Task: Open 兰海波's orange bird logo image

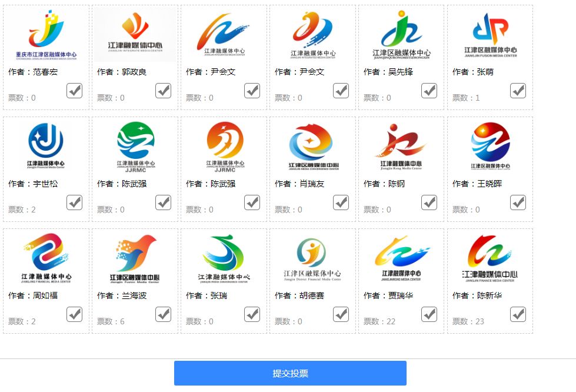Action: (x=135, y=258)
